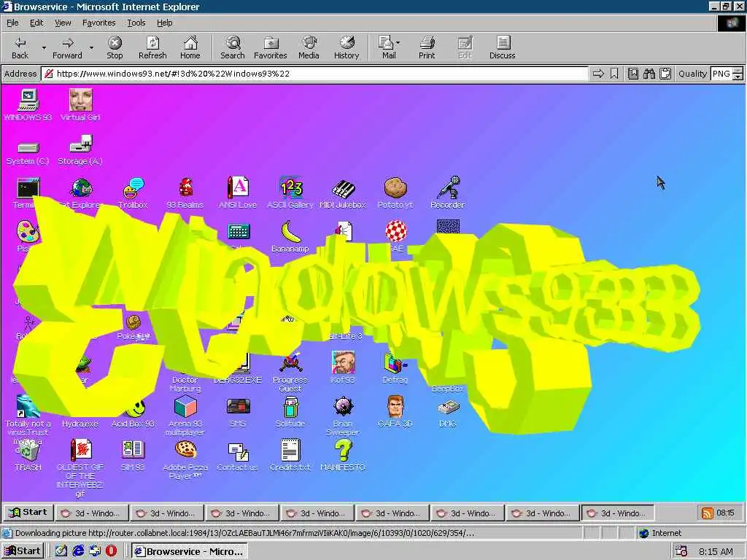Open the MANIFESTO question mark icon
This screenshot has height=560, width=747.
point(343,455)
